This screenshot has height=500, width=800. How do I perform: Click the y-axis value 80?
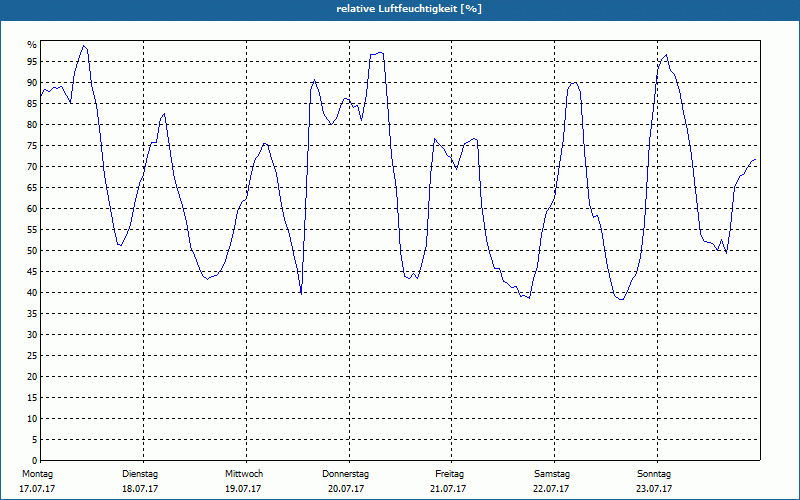[32, 124]
